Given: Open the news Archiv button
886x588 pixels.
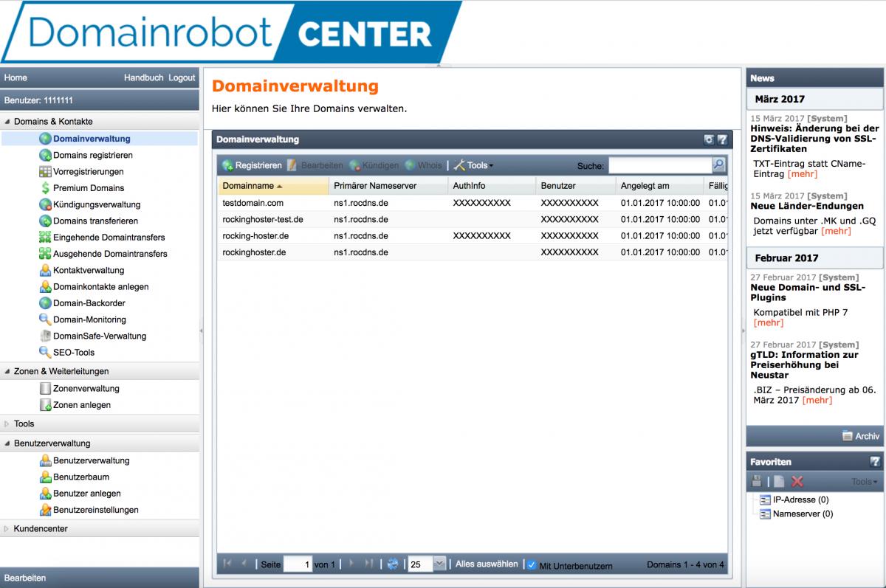Looking at the screenshot, I should (861, 436).
